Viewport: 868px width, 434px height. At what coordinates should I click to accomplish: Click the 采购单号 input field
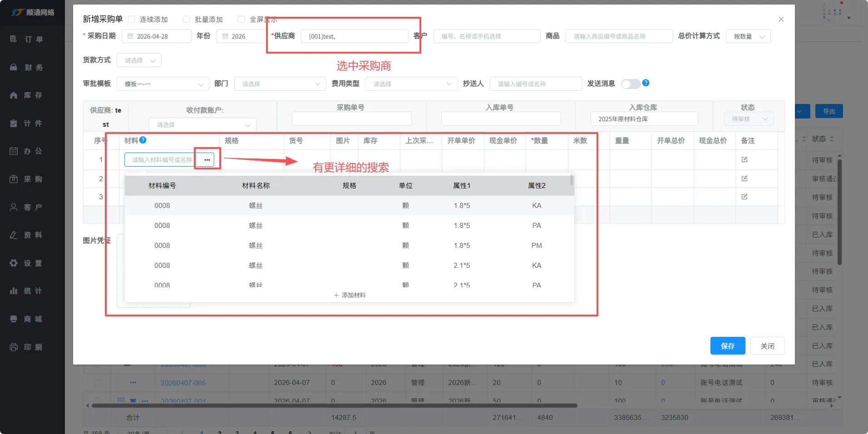point(351,119)
